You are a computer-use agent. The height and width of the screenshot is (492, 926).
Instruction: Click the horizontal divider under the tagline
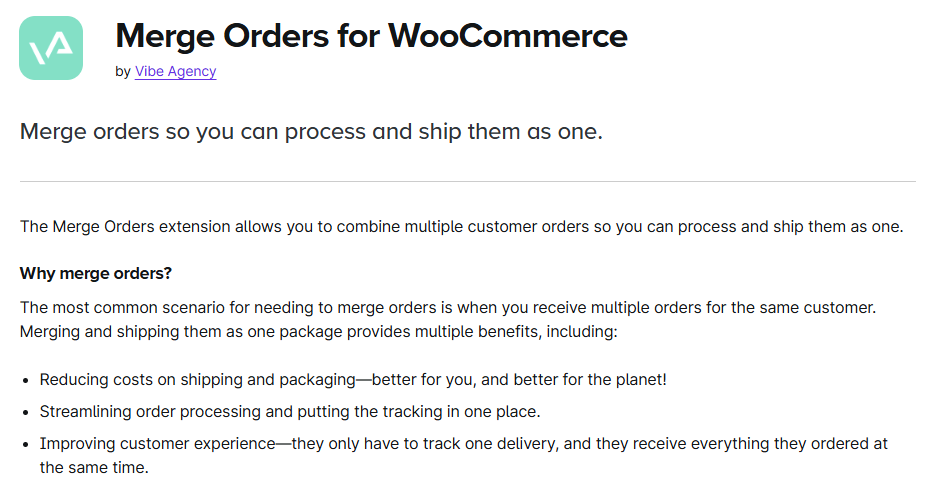click(x=468, y=181)
